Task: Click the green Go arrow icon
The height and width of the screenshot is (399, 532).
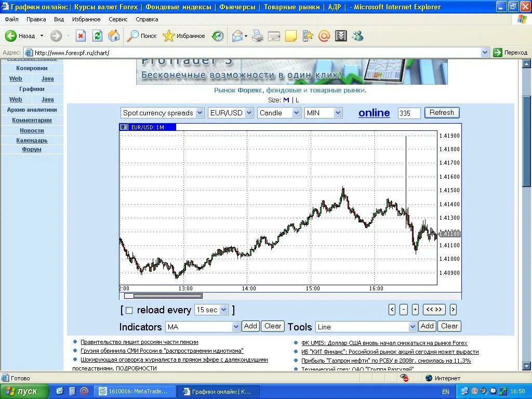Action: [x=497, y=52]
